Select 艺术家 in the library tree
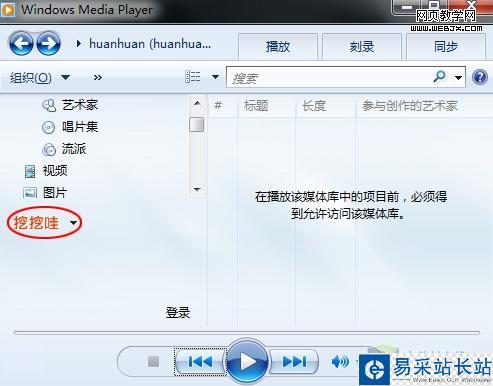 (80, 105)
